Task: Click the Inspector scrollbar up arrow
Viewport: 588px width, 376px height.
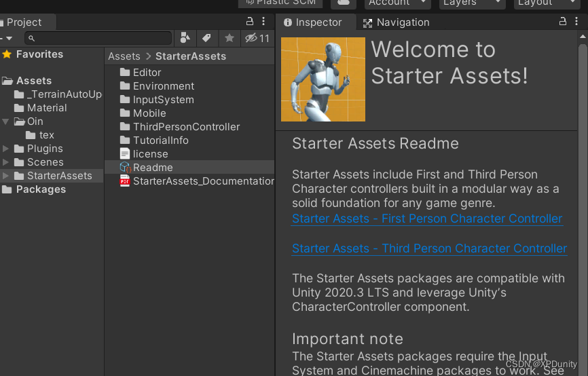Action: click(583, 37)
